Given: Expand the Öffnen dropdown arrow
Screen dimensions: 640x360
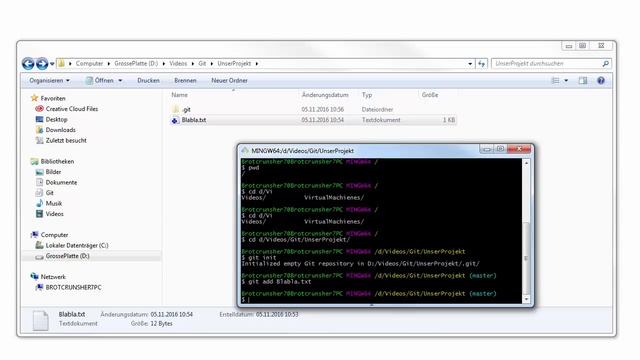Looking at the screenshot, I should [x=120, y=81].
